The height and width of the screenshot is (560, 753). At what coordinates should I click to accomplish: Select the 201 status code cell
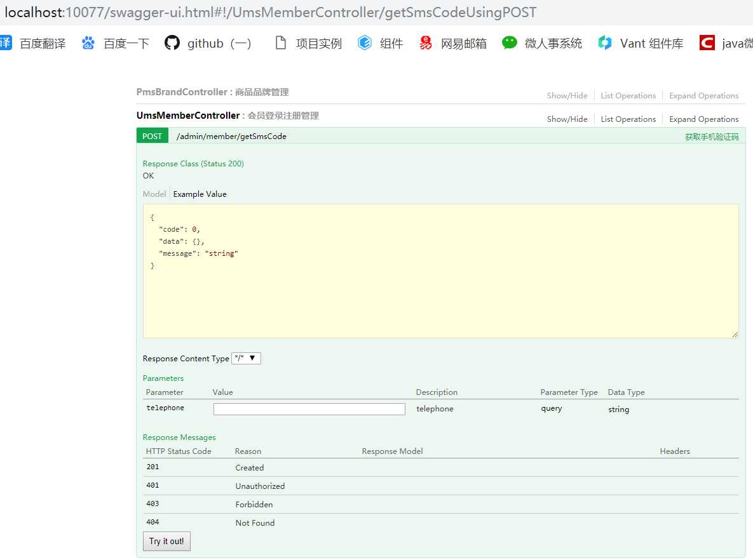[x=153, y=467]
